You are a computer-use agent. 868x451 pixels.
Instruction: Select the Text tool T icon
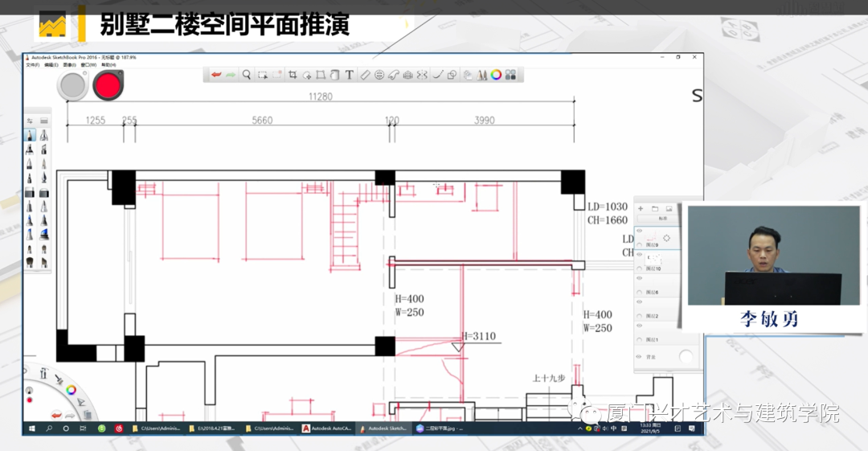pos(350,75)
